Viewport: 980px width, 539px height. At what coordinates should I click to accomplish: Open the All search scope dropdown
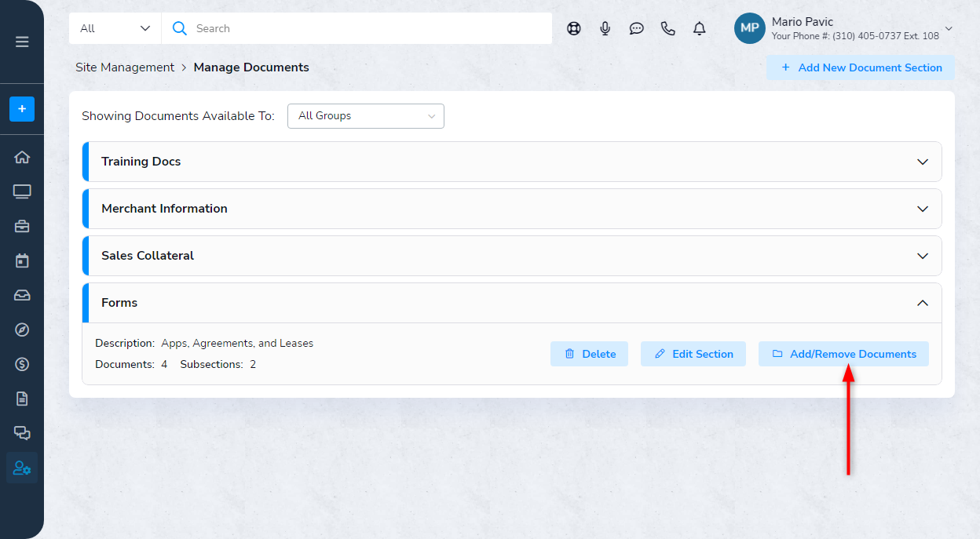pos(115,28)
